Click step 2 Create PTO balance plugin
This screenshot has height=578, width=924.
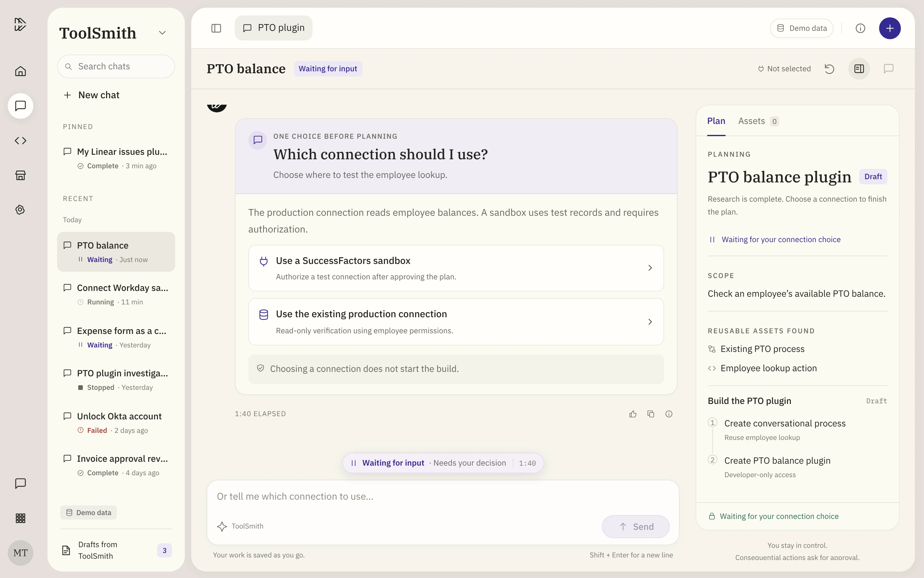pos(797,467)
